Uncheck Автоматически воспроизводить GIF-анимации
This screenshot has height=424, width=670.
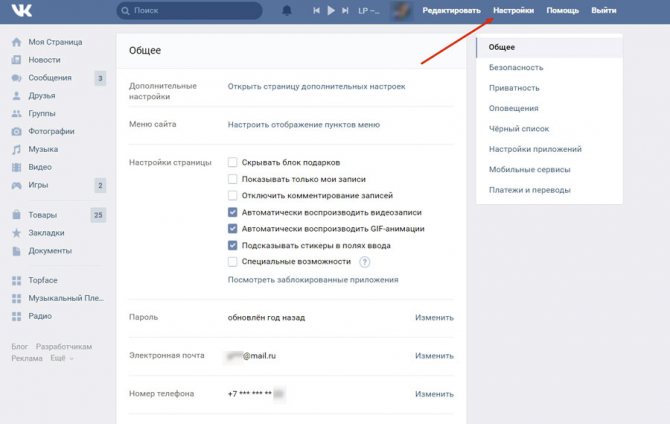coord(232,229)
